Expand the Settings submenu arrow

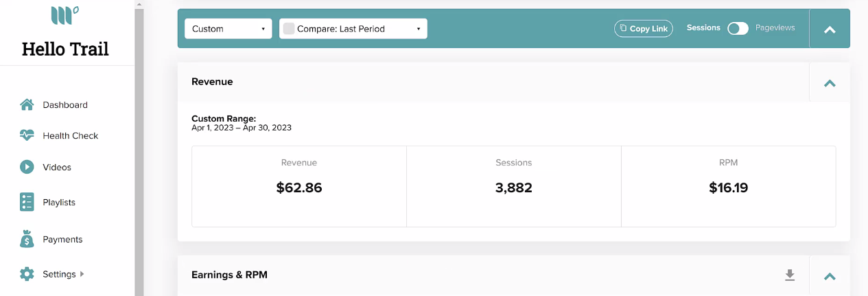point(82,274)
